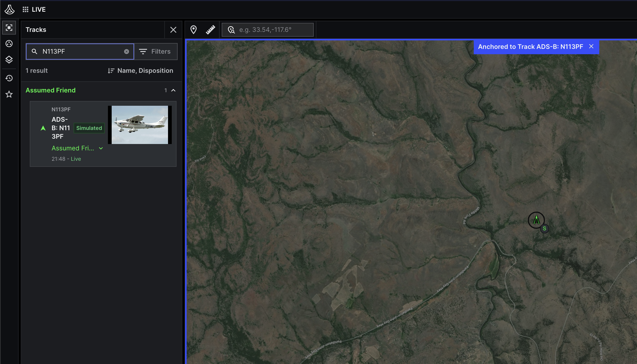Switch to the LIVE view in the top bar
The height and width of the screenshot is (364, 637).
39,9
